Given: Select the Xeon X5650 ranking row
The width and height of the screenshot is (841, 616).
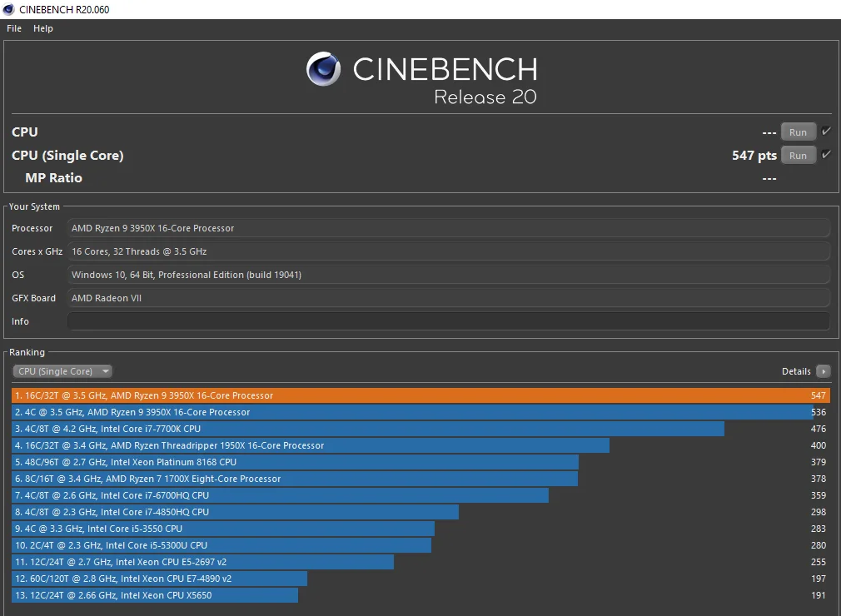Looking at the screenshot, I should [420, 595].
